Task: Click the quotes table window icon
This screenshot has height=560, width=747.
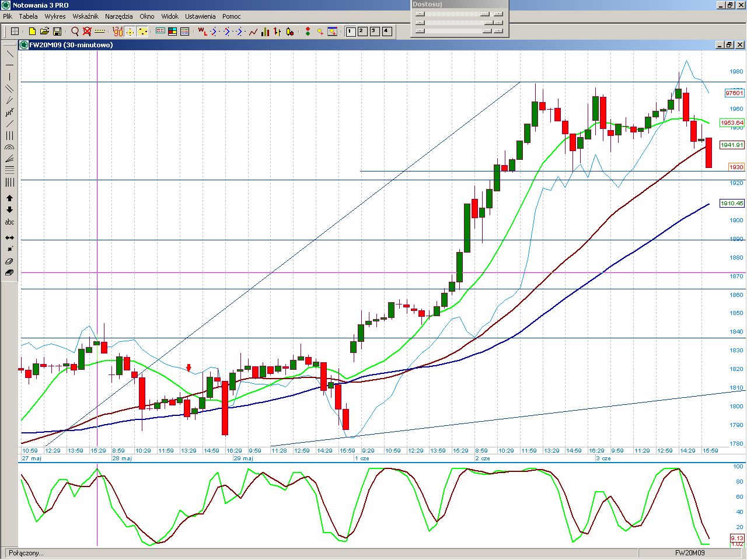Action: (160, 32)
